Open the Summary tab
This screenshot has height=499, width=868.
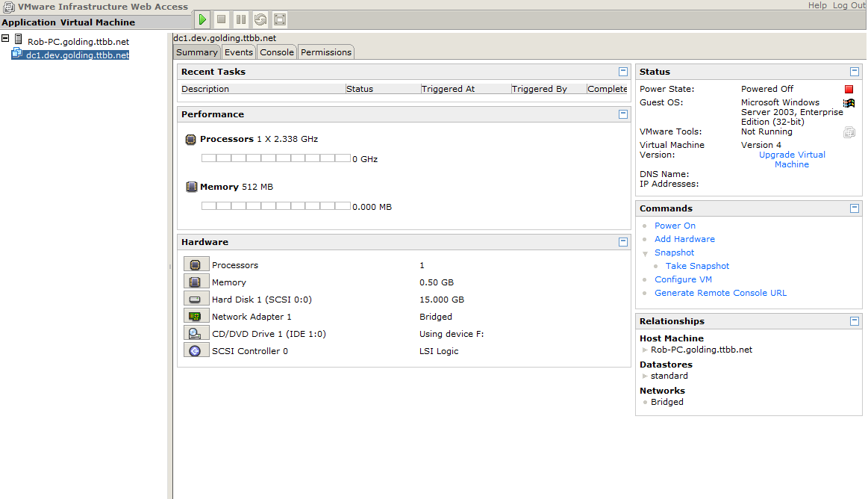tap(196, 52)
